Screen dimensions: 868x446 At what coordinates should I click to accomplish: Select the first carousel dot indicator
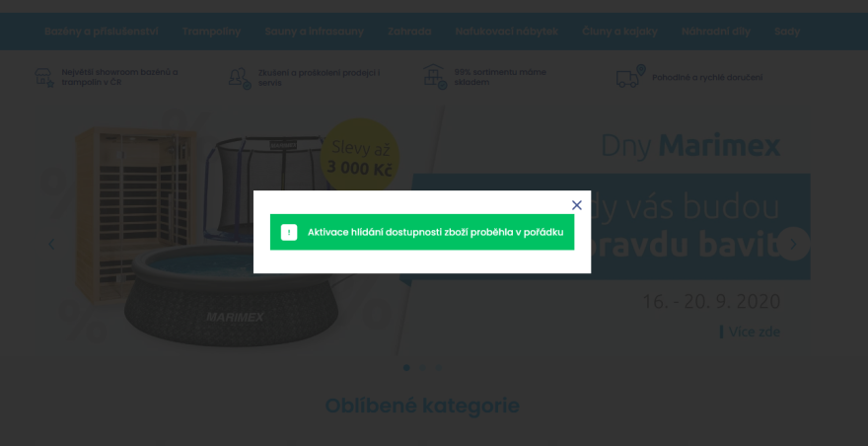[x=406, y=367]
